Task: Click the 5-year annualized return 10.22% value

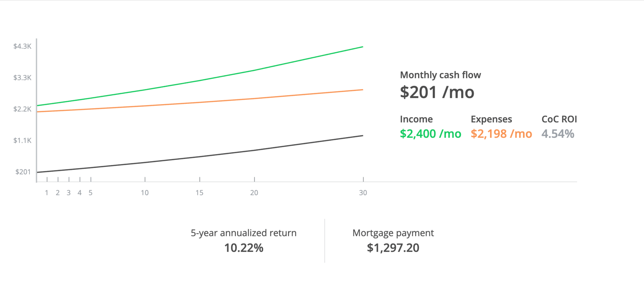Action: (x=244, y=248)
